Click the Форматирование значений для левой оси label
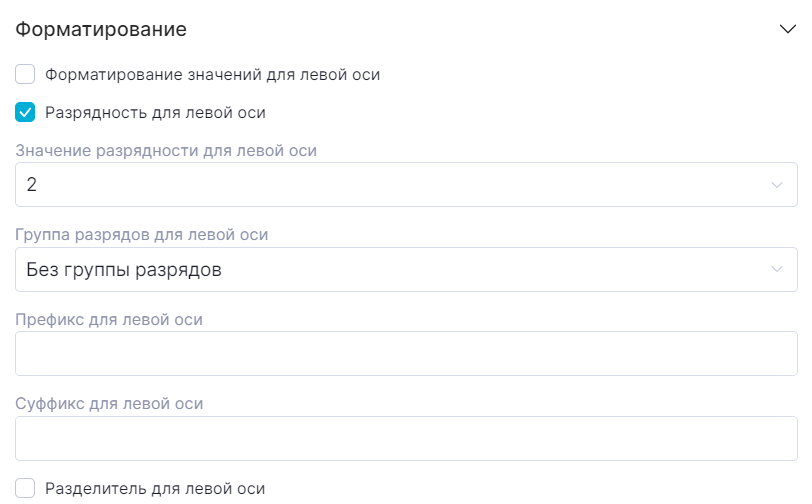Viewport: 812px width, 504px height. [x=212, y=74]
